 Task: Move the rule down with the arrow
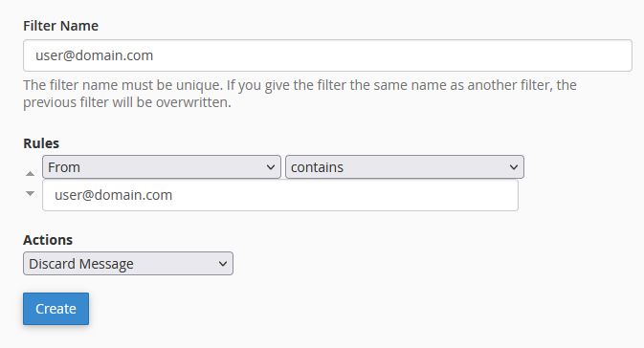[30, 193]
